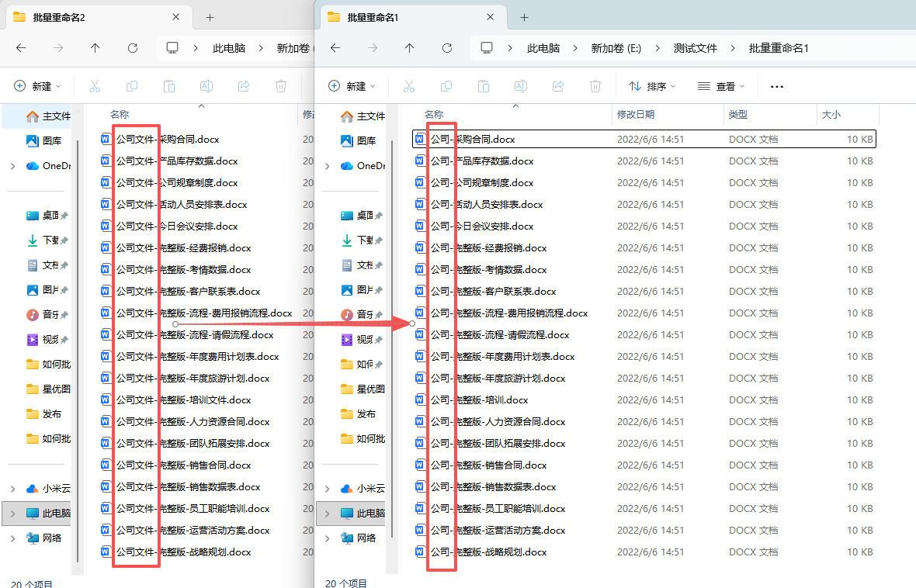The width and height of the screenshot is (916, 588).
Task: Click Paste icon in 批量重命名1 toolbar
Action: click(x=484, y=86)
